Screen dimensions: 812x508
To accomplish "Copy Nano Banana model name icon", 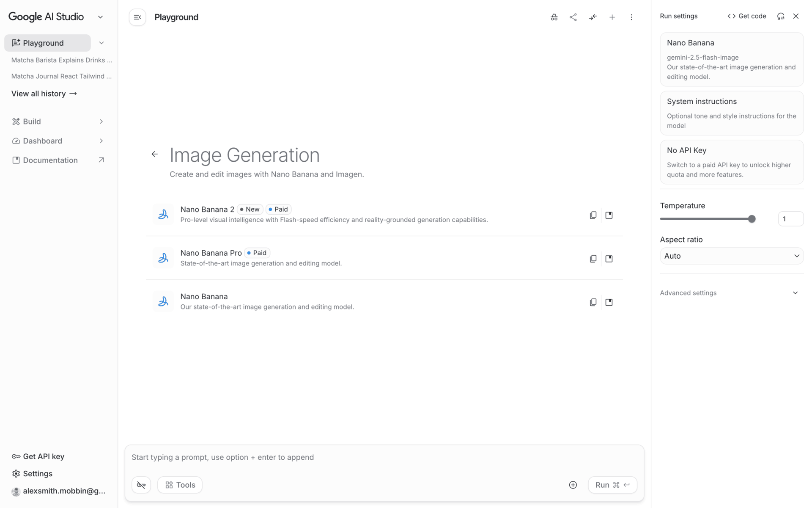I will coord(593,302).
